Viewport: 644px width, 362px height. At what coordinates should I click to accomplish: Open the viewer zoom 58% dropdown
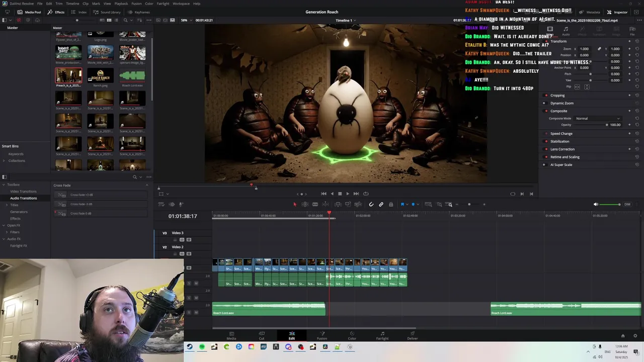click(186, 20)
